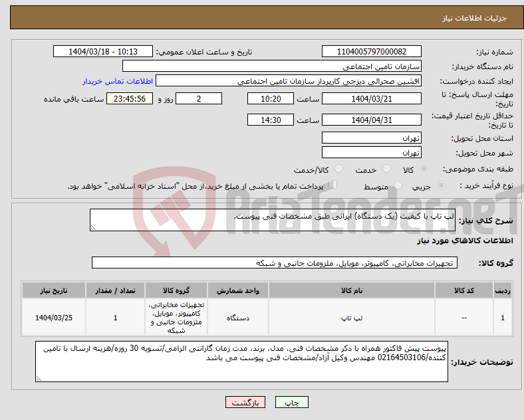Click the product code cell showing --
Screen dimensions: 524x420
pyautogui.click(x=464, y=318)
